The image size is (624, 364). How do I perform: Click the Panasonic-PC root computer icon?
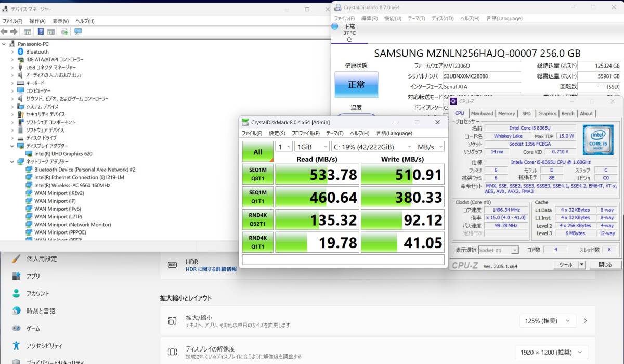pyautogui.click(x=12, y=44)
